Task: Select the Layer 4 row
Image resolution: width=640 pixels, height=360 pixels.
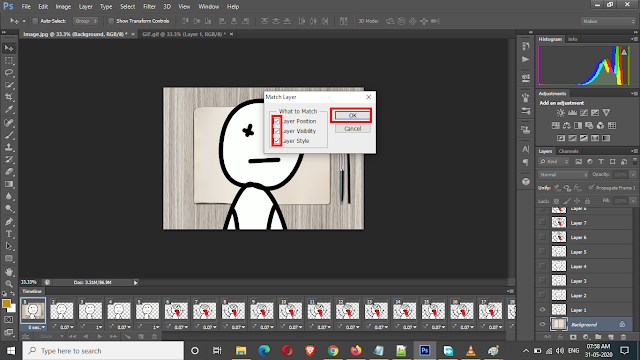Action: [x=584, y=266]
